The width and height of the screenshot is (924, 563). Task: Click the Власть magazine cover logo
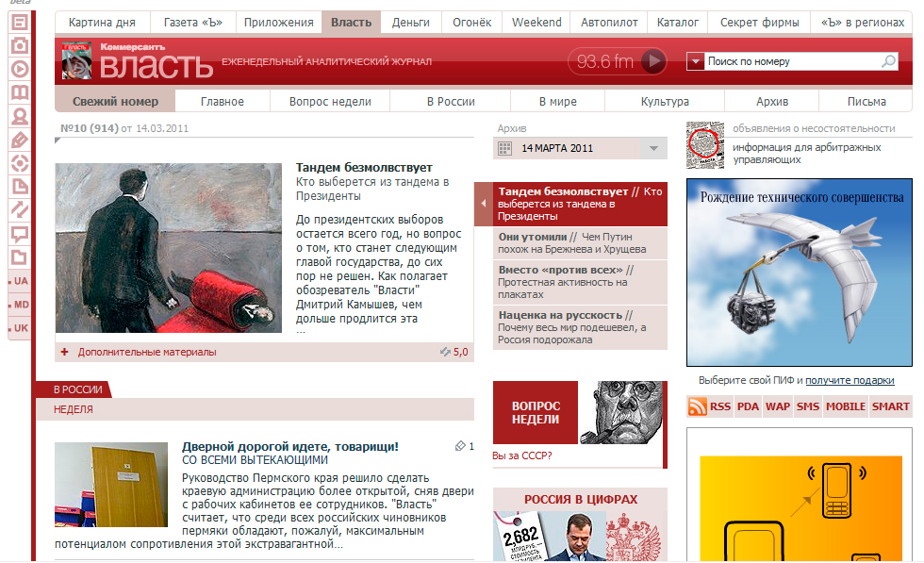coord(77,60)
